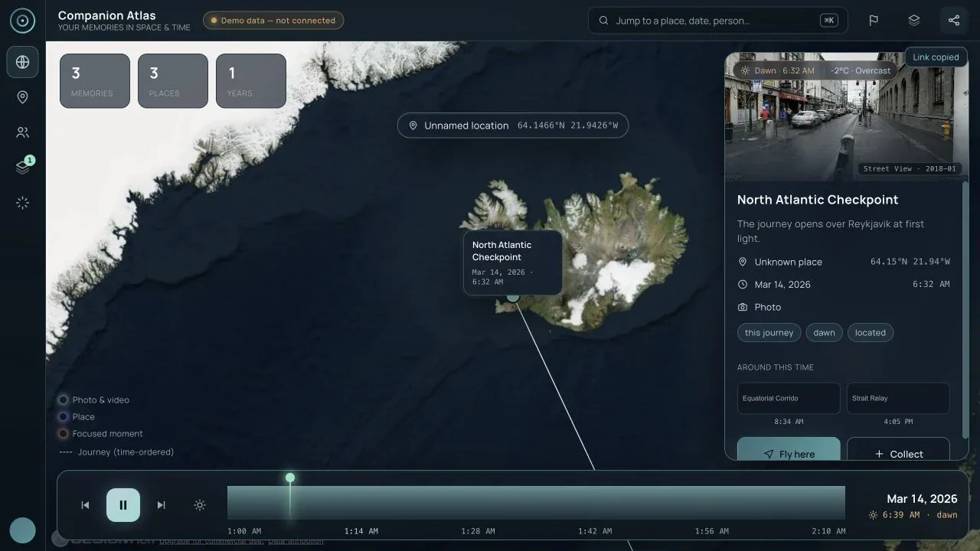
Task: Click the timeline playhead marker
Action: point(290,478)
